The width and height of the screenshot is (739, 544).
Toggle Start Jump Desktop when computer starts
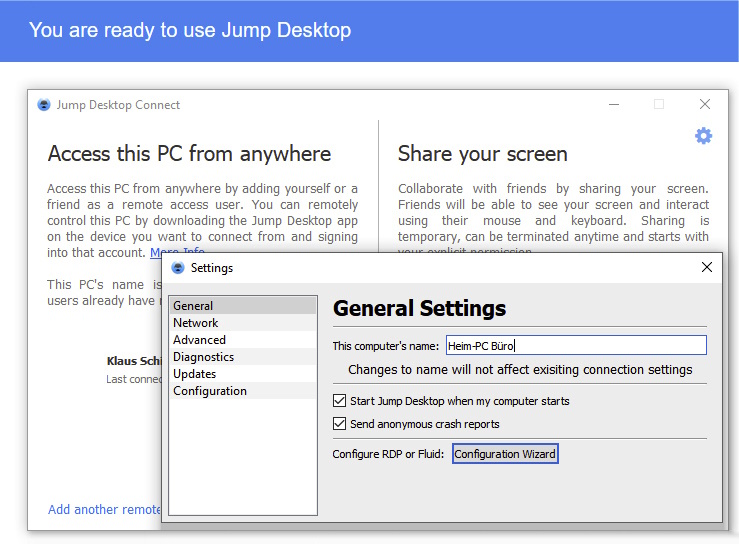339,401
